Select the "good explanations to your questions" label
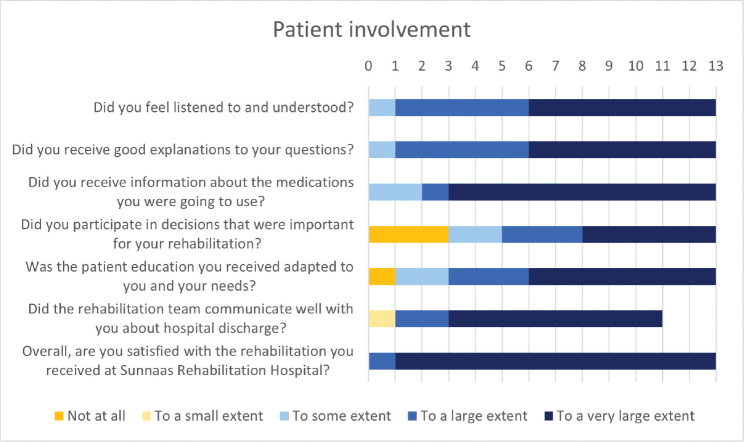Image resolution: width=744 pixels, height=442 pixels. click(183, 150)
